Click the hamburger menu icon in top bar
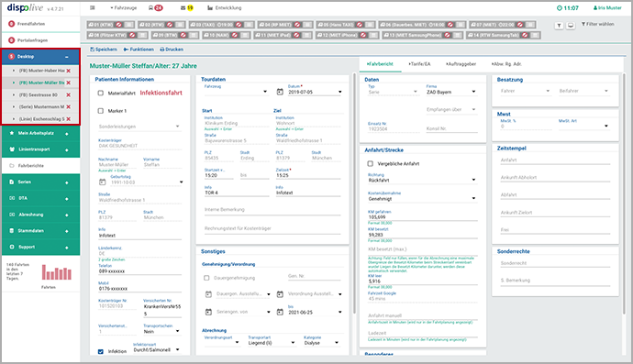This screenshot has width=633, height=364. [93, 7]
